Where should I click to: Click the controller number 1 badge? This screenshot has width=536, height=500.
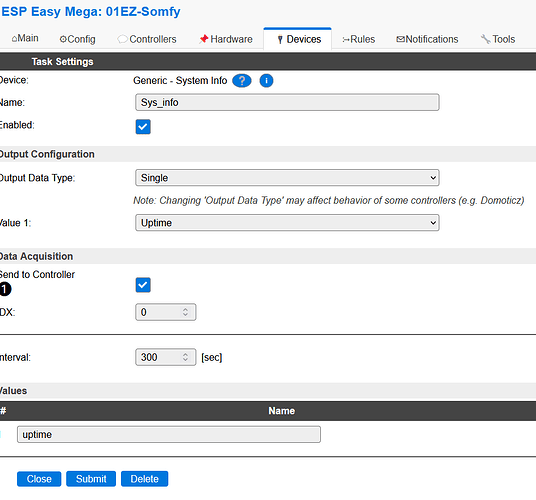(5, 289)
